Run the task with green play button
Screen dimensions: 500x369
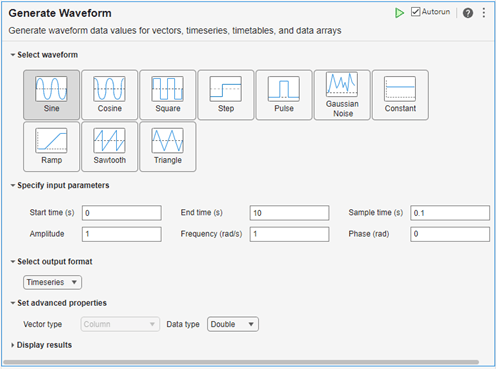click(399, 13)
